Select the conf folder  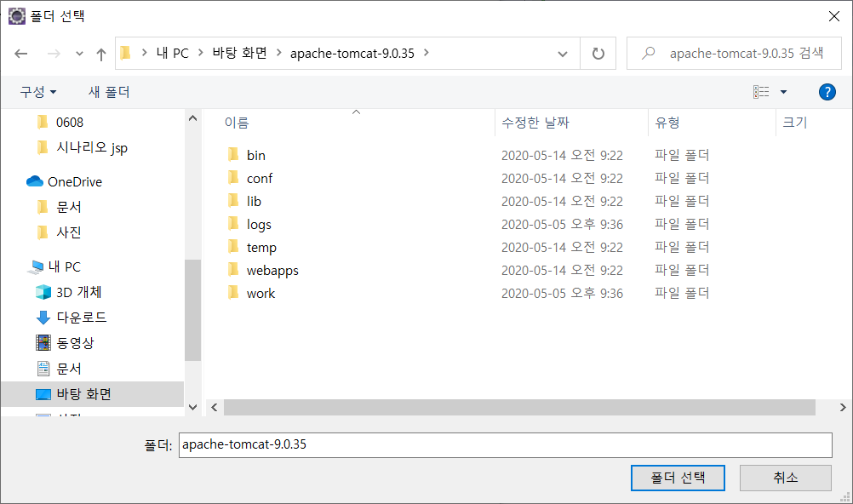(x=260, y=178)
